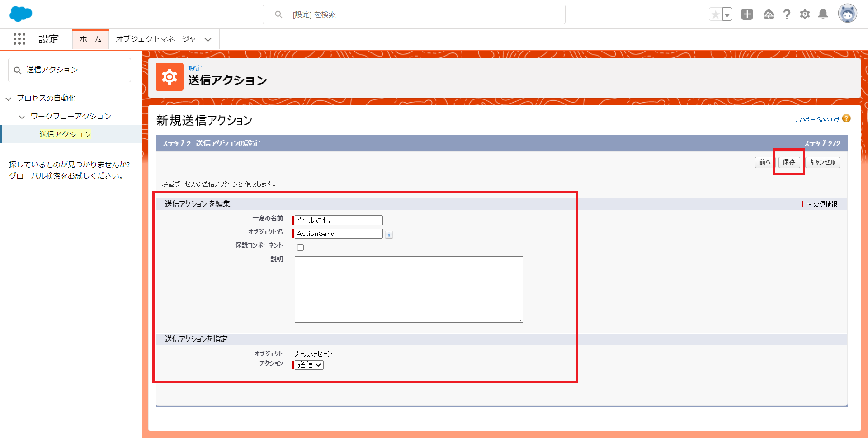
Task: Click the 承認プロセスの送信アクションを作成します text
Action: 219,184
